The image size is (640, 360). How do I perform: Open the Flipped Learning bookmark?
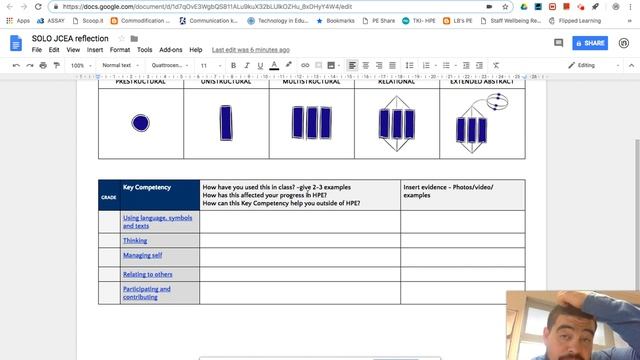point(575,20)
